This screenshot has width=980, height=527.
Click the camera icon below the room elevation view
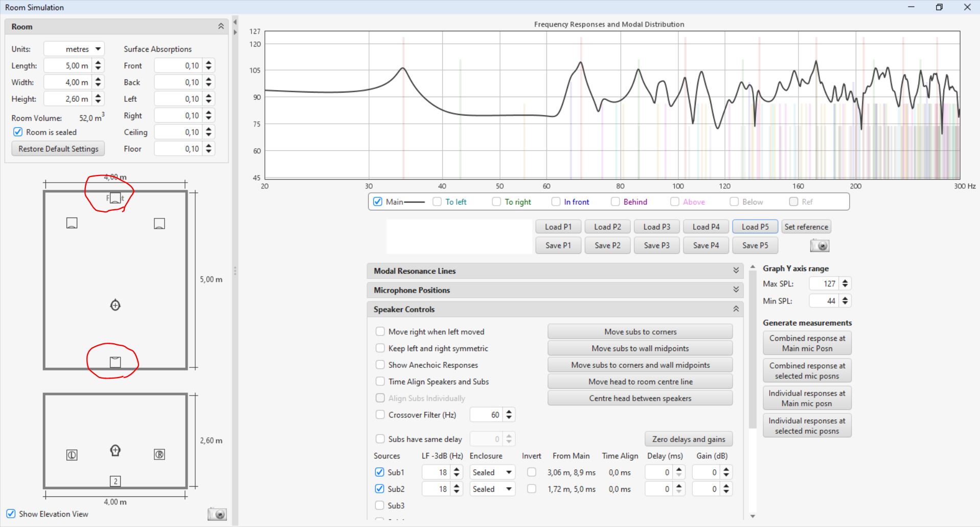217,514
